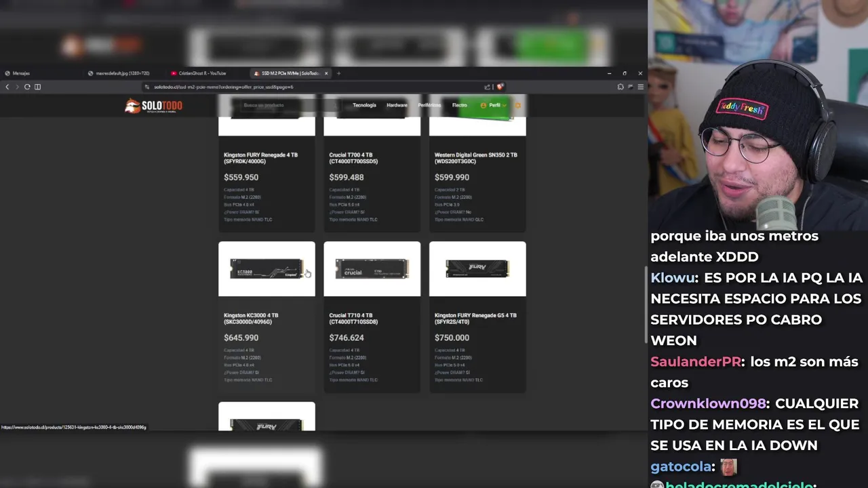Click the price $599.990
Screen dimensions: 868x488
pos(452,178)
